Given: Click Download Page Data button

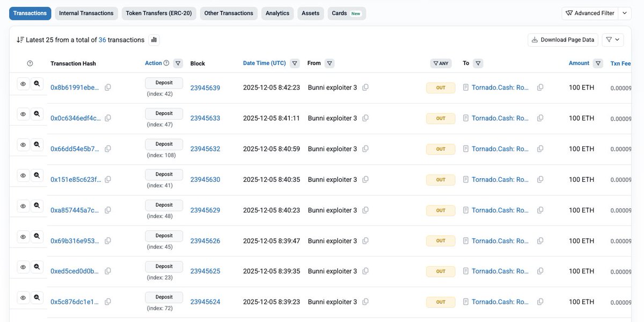Looking at the screenshot, I should point(563,40).
